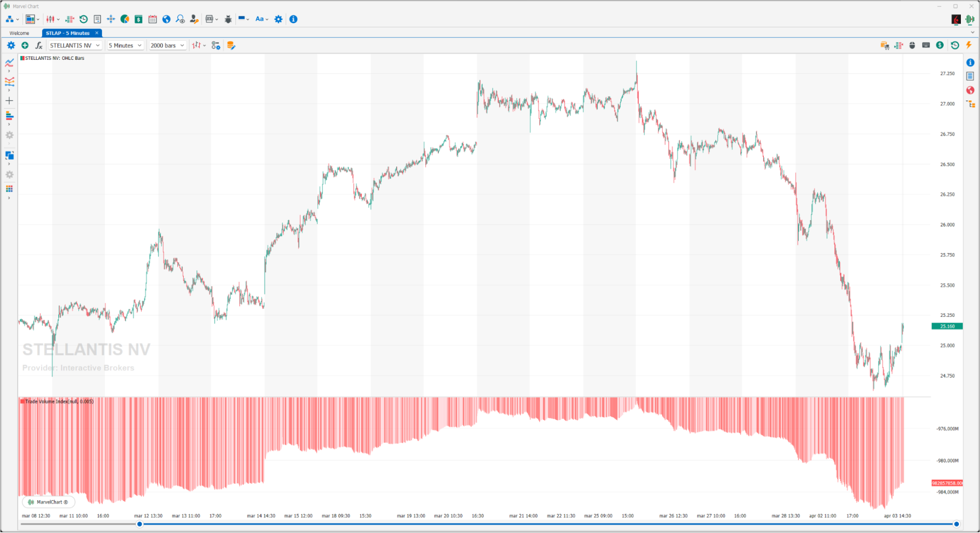Open the pie chart portfolio icon
This screenshot has height=533, width=980.
pos(125,19)
